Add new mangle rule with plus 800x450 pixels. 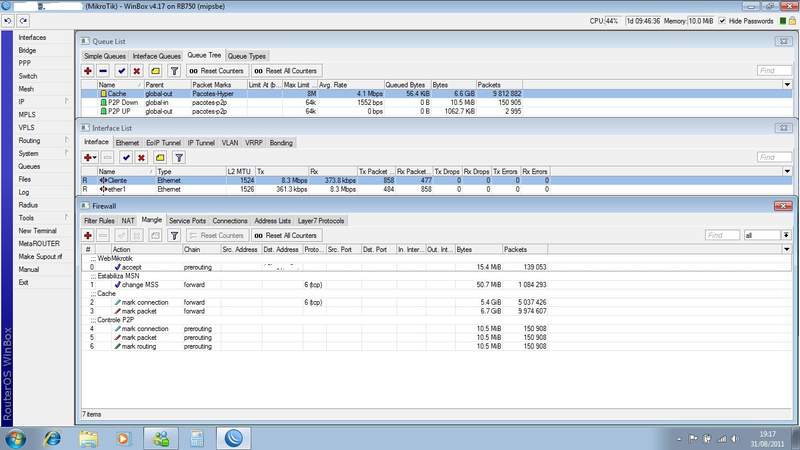pyautogui.click(x=88, y=235)
